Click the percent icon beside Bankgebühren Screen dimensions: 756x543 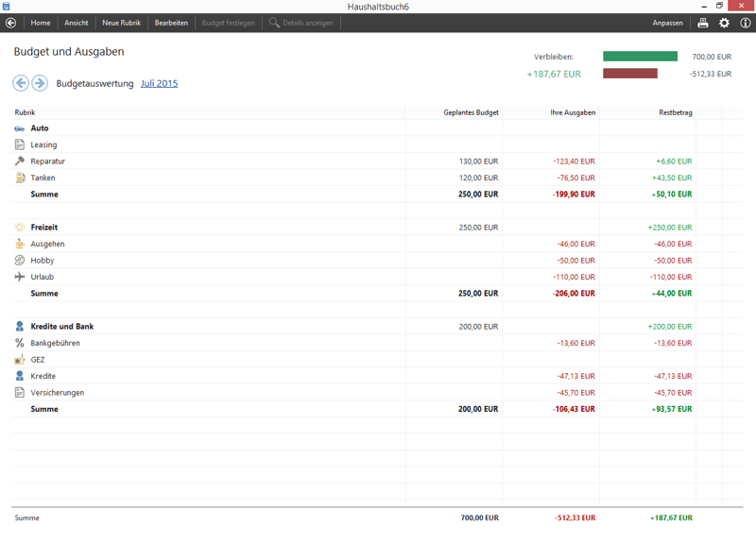tap(20, 343)
